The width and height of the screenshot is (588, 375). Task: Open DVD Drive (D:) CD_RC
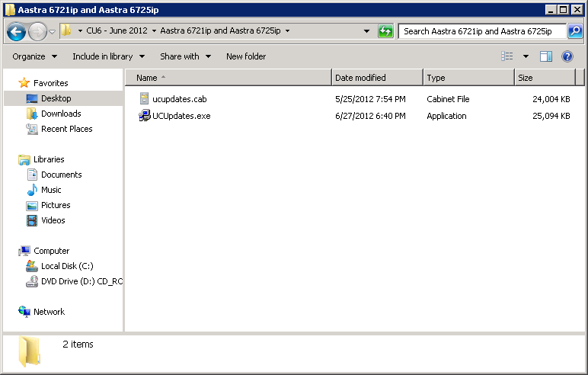pos(81,281)
